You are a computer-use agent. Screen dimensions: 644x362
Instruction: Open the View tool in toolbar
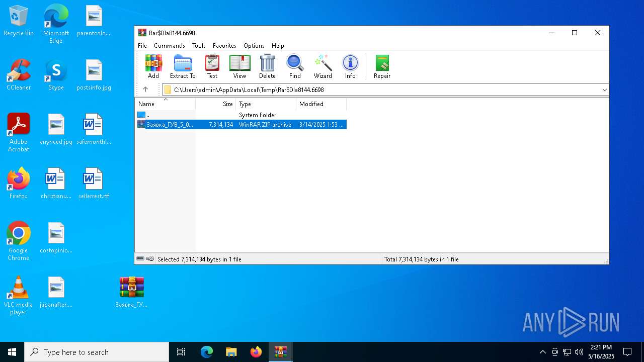[x=239, y=66]
